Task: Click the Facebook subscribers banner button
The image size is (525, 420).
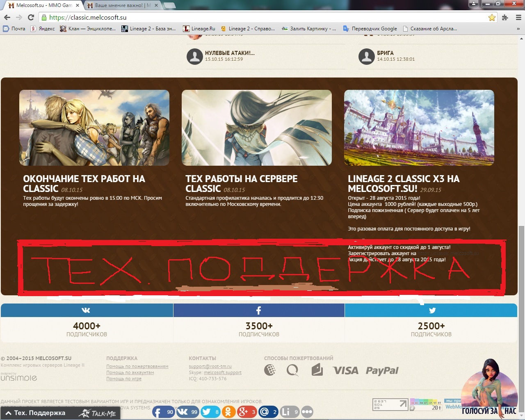Action: click(x=259, y=310)
